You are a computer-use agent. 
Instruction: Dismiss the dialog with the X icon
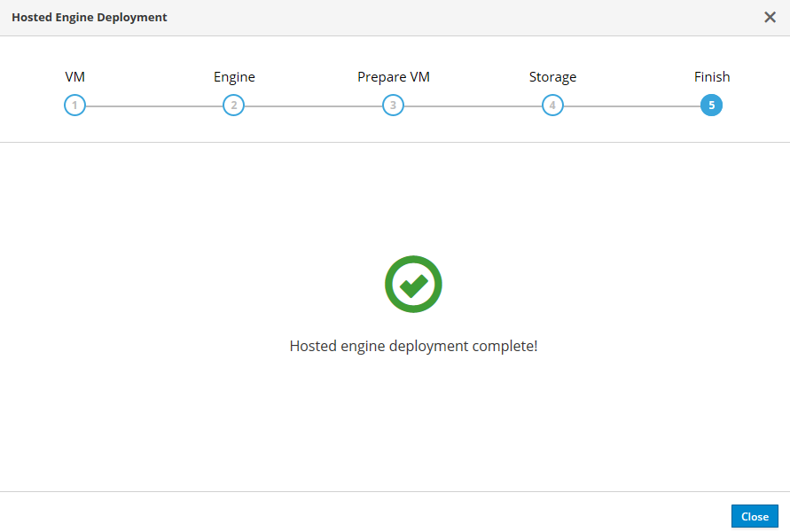click(770, 17)
